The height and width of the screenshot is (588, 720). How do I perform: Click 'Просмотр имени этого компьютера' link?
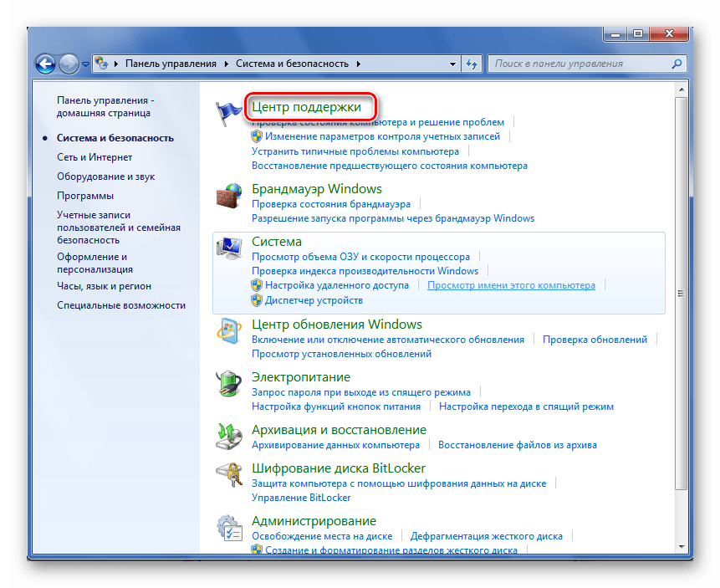click(511, 285)
